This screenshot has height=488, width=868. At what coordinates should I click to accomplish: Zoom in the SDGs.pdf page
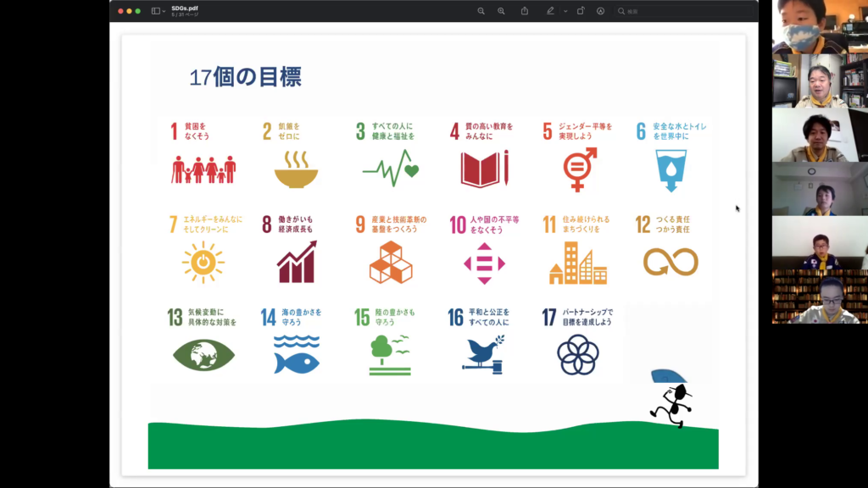501,11
